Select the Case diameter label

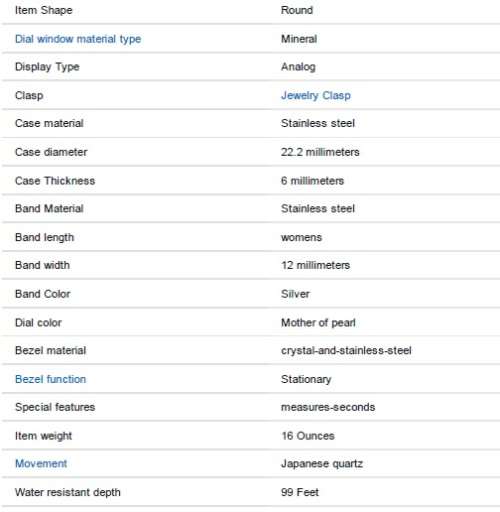click(51, 152)
